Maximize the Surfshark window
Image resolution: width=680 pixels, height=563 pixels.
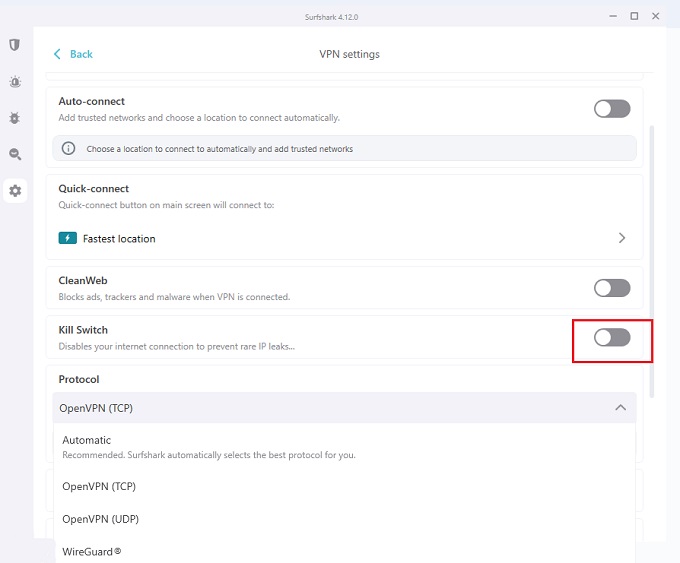click(634, 16)
